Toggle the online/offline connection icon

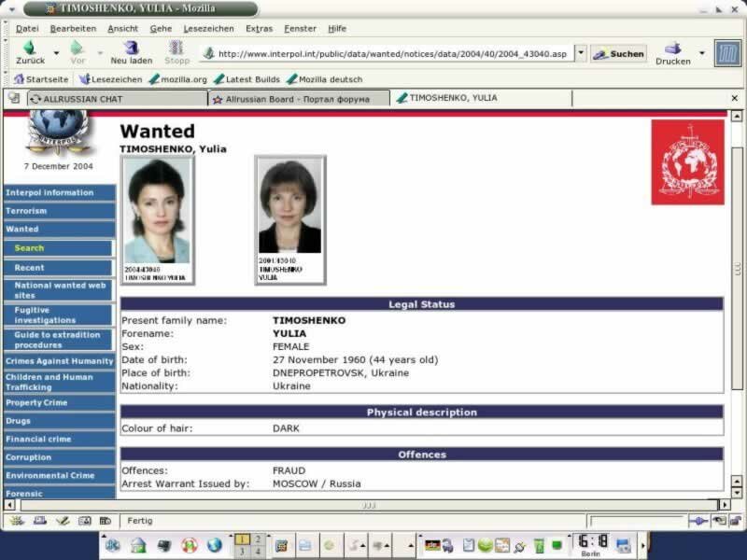pos(698,521)
